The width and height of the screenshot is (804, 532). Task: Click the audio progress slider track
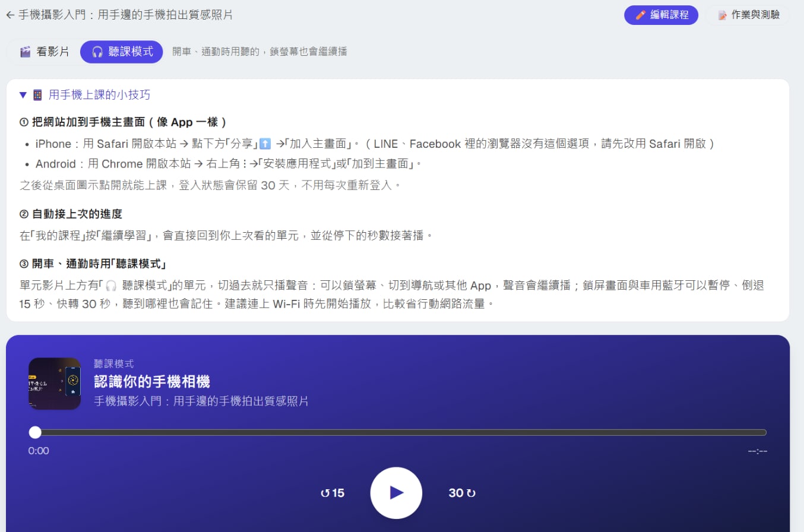coord(397,432)
